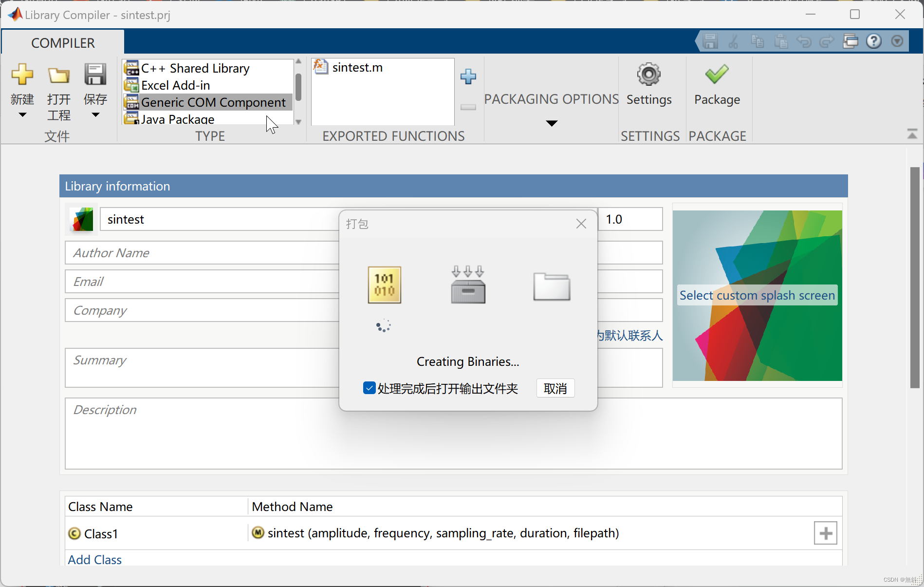Switch to the COMPILER tab
This screenshot has height=587, width=924.
click(x=62, y=43)
